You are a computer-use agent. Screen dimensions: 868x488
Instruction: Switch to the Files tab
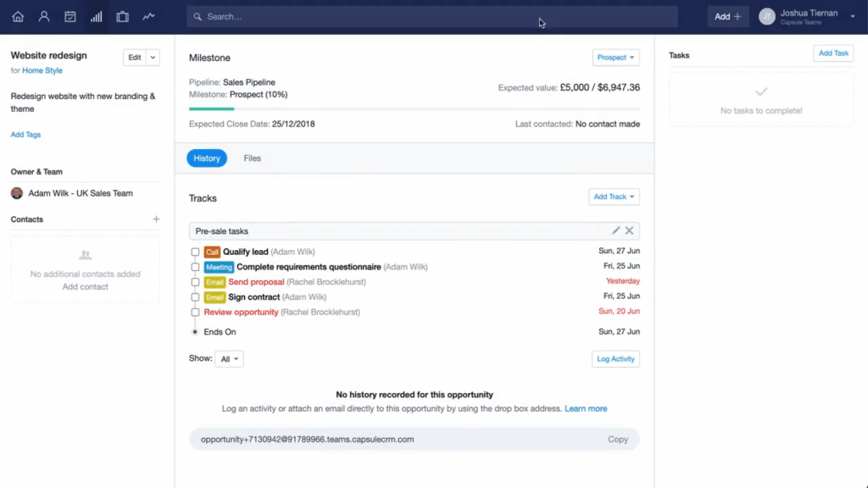252,158
